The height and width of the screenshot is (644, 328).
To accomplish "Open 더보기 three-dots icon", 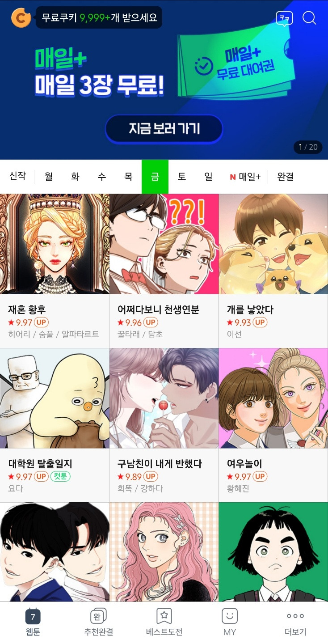I will point(295,616).
